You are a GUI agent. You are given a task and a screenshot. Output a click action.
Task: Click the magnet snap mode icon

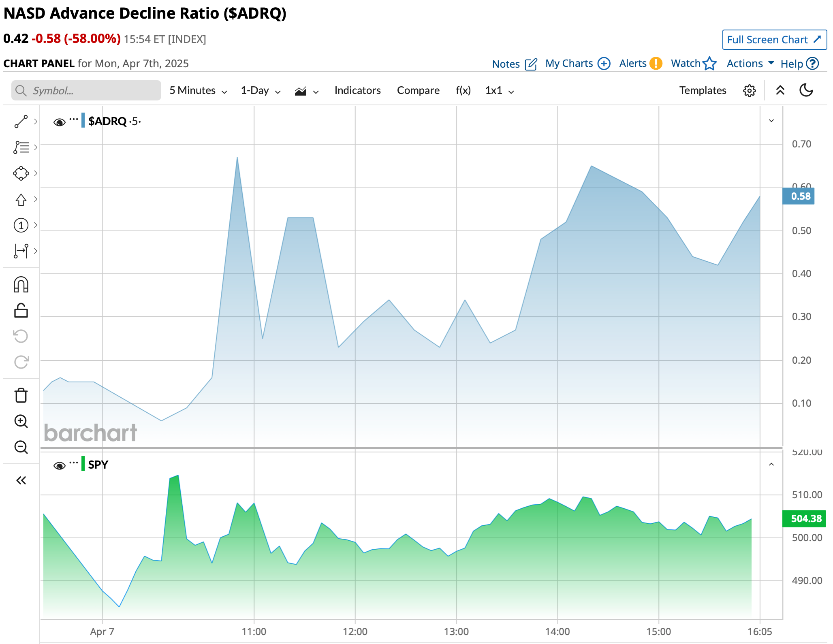(21, 285)
